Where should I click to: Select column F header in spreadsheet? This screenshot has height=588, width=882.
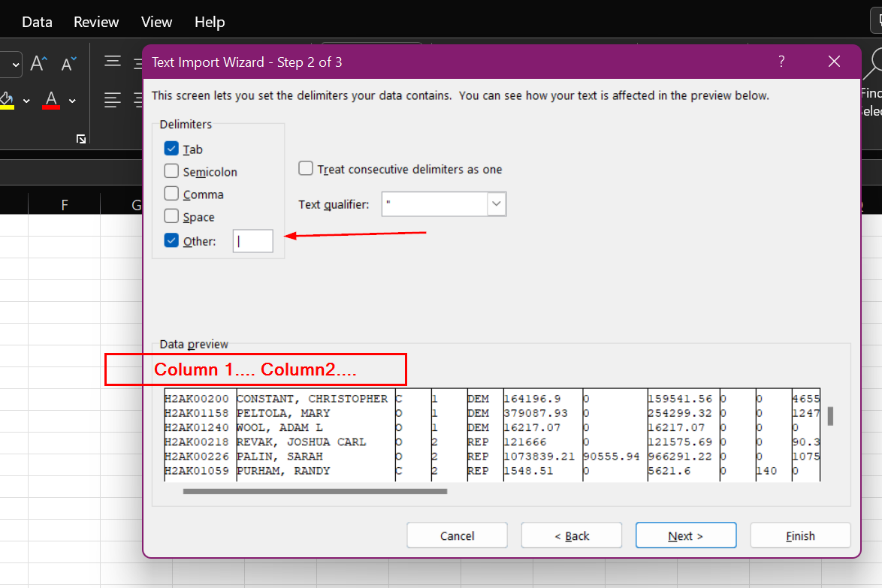[64, 205]
